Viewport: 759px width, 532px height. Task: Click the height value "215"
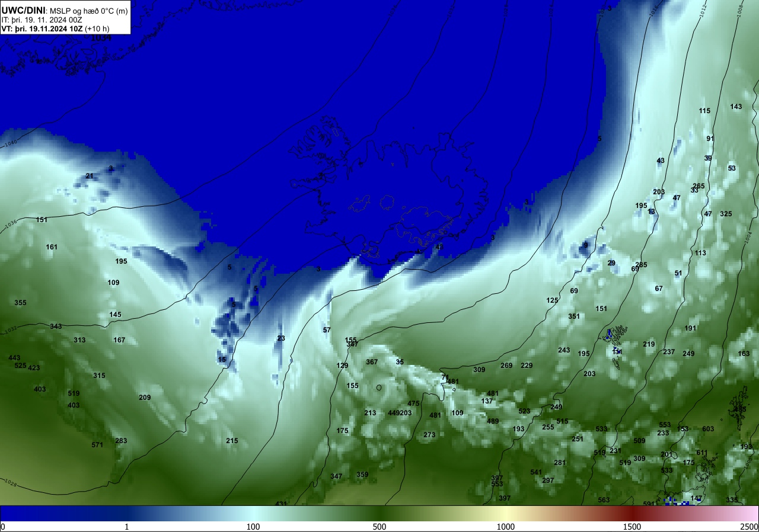point(232,441)
